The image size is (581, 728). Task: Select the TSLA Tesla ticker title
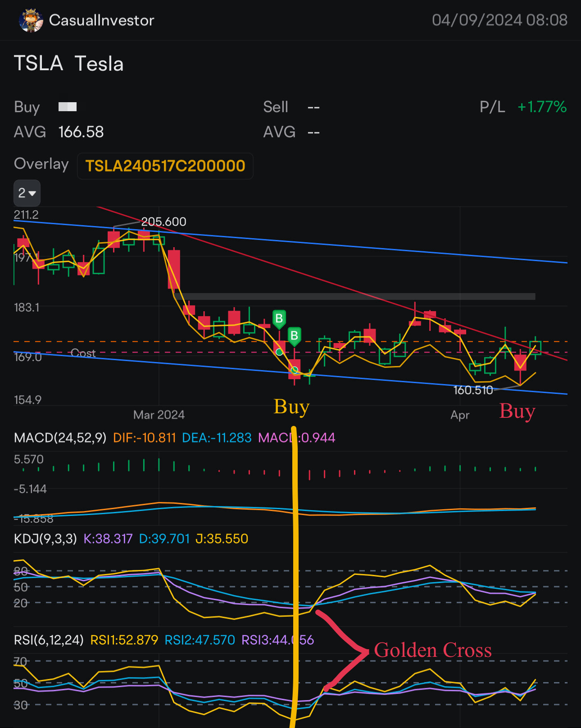(x=69, y=63)
